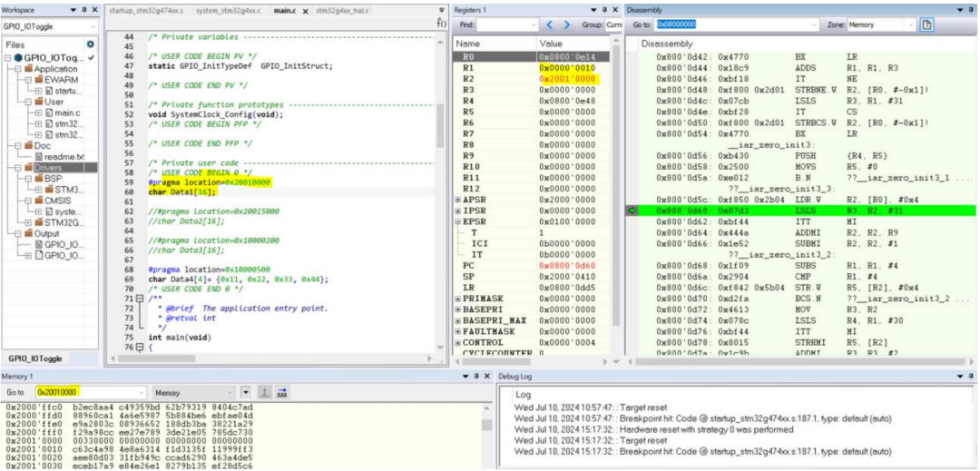Click the Disassembly Go to address field
The height and width of the screenshot is (471, 980).
[737, 25]
